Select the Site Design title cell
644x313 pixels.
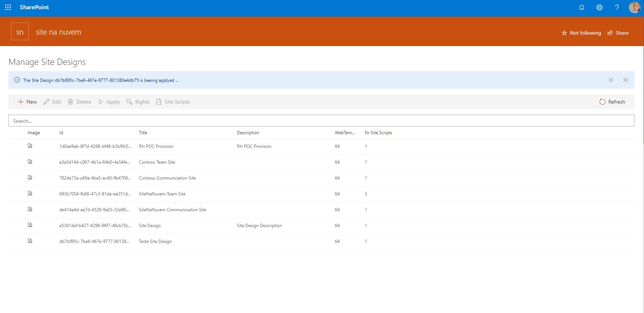(x=150, y=226)
